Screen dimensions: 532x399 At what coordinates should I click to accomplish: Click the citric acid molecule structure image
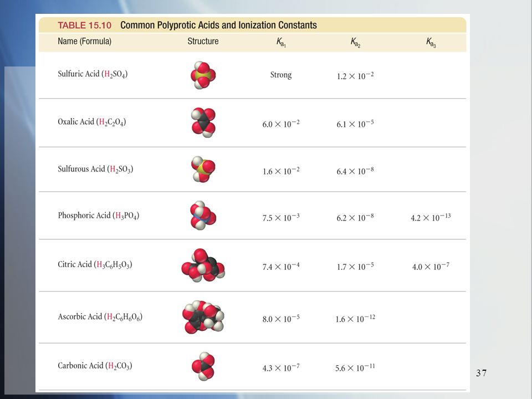(203, 265)
